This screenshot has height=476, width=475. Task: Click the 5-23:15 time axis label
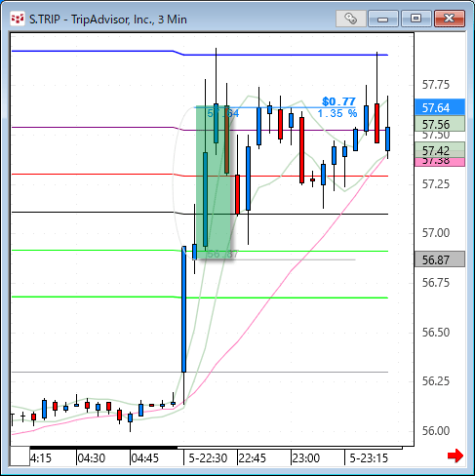point(369,458)
